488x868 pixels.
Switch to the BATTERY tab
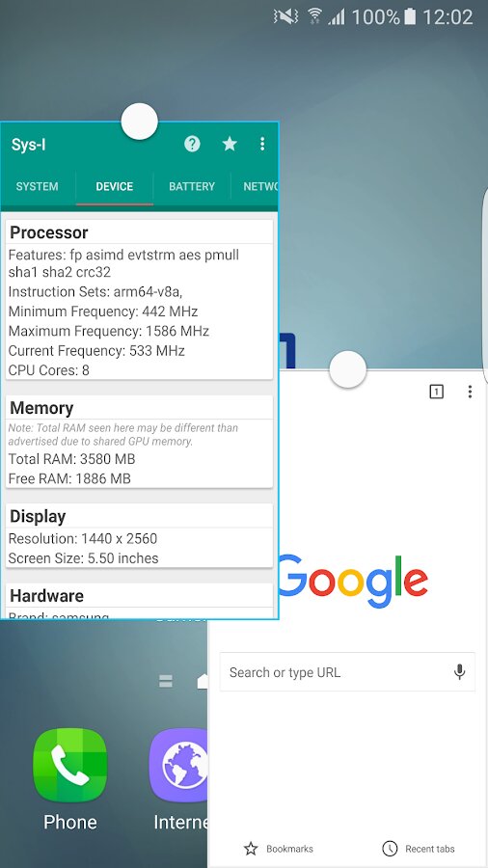coord(192,186)
